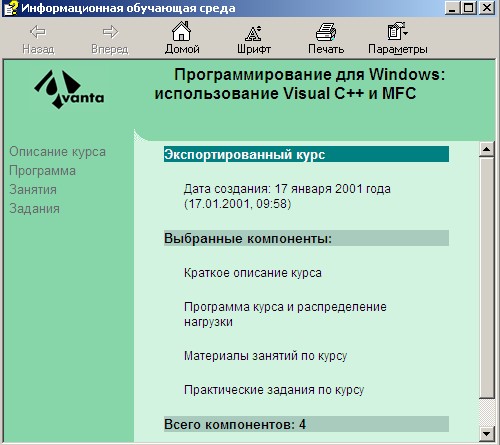Go to the Домой home icon
This screenshot has height=445, width=500.
pyautogui.click(x=182, y=31)
